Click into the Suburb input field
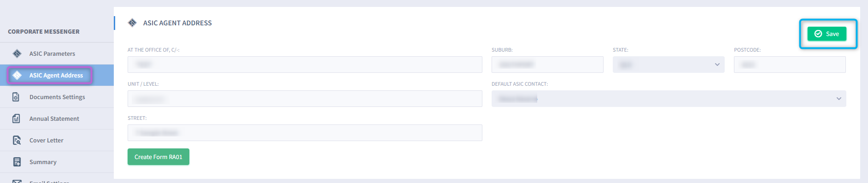This screenshot has height=183, width=868. point(547,65)
